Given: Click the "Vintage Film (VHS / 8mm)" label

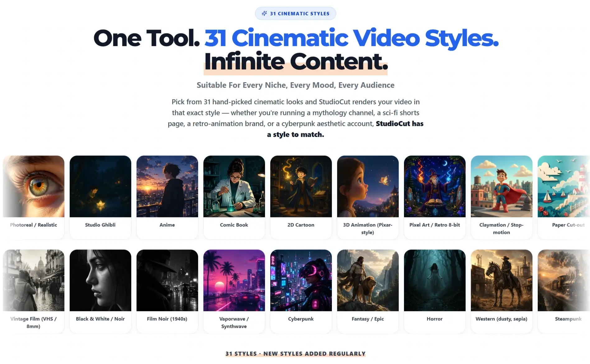Looking at the screenshot, I should pos(34,323).
